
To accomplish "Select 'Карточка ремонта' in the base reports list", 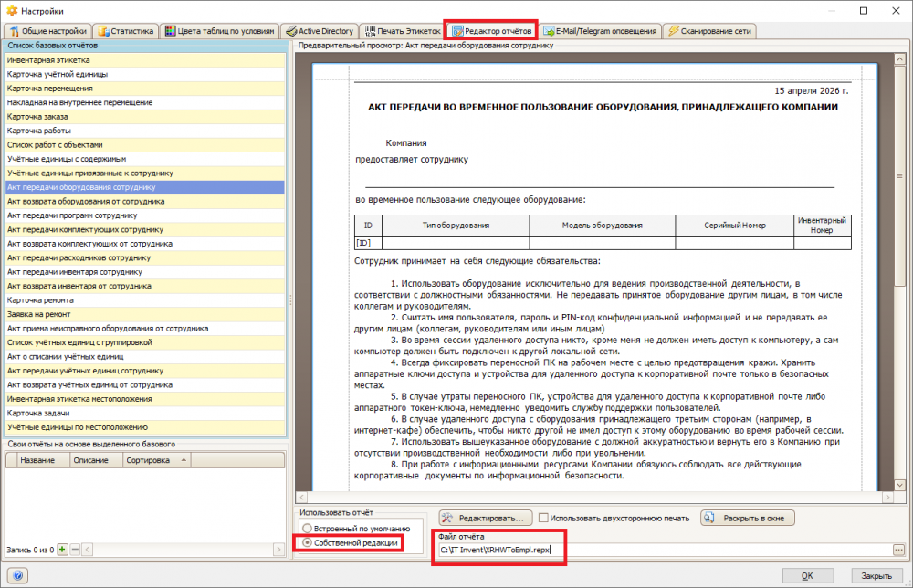I will [145, 299].
